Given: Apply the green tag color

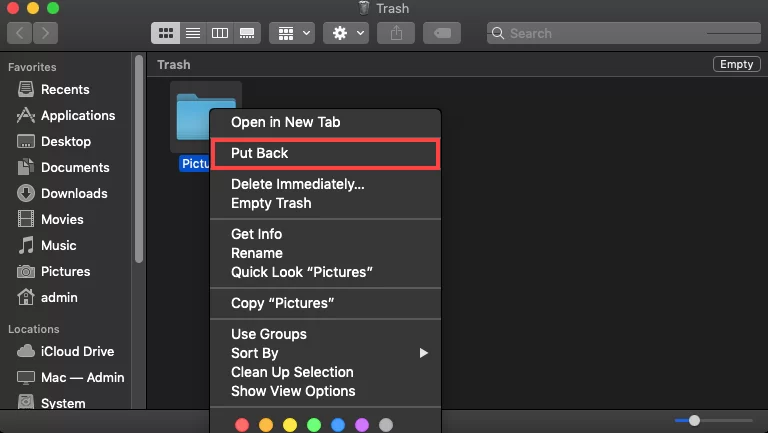Looking at the screenshot, I should click(x=314, y=425).
